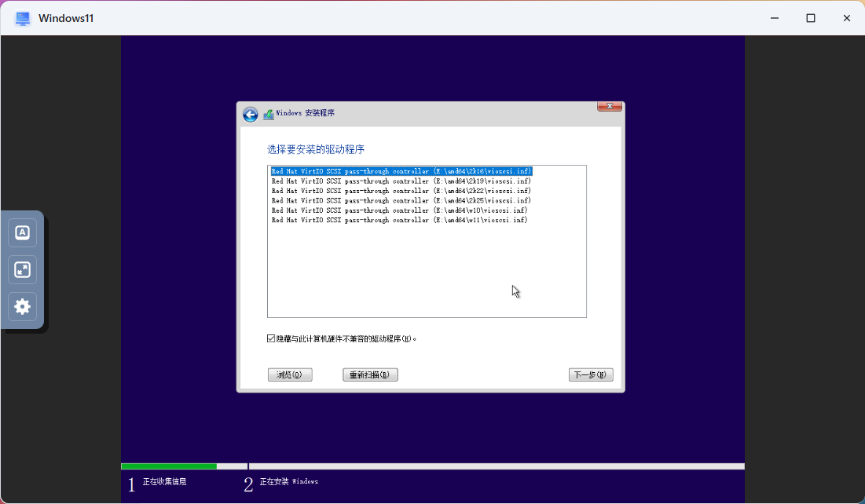Open the keyboard input panel with the A icon
865x504 pixels.
(23, 232)
